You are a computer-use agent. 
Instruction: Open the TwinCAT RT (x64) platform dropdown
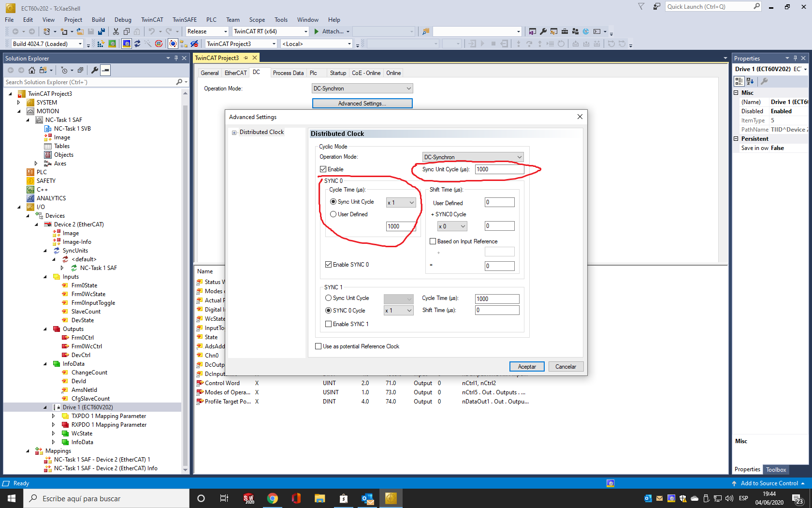270,31
